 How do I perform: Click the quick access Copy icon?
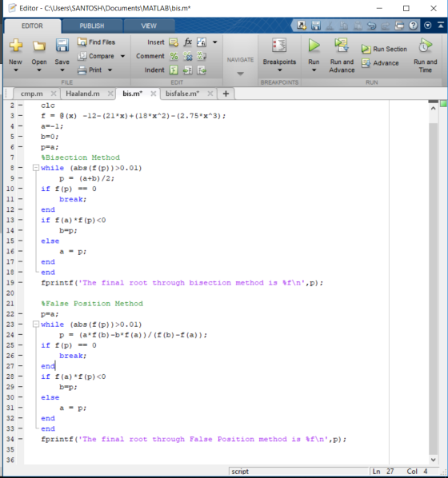click(x=344, y=26)
